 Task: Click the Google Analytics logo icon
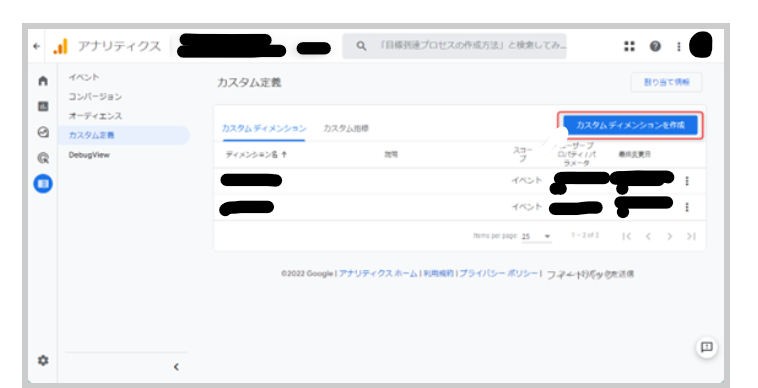pos(60,46)
